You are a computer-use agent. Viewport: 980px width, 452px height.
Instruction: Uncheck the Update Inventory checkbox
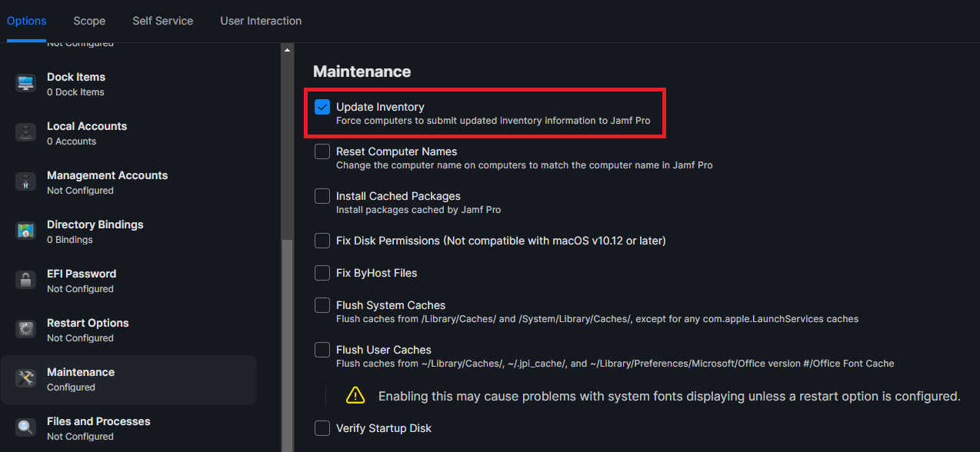(x=322, y=107)
